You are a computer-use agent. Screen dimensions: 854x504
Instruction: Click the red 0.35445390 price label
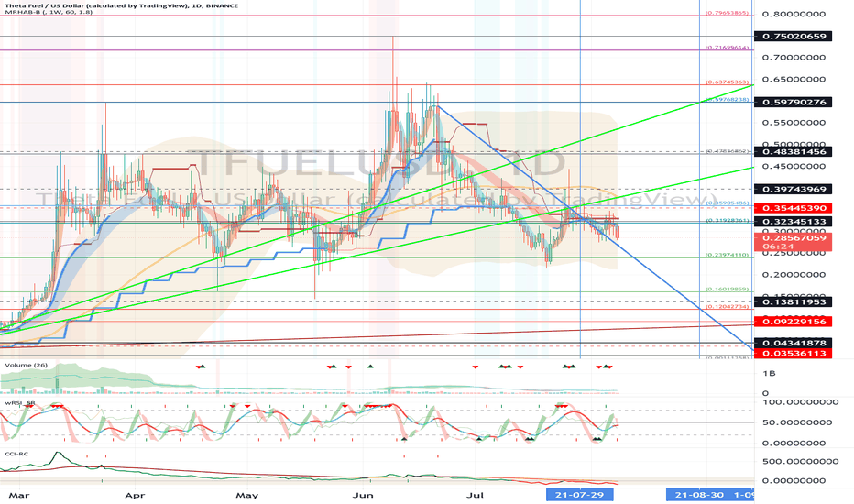793,208
